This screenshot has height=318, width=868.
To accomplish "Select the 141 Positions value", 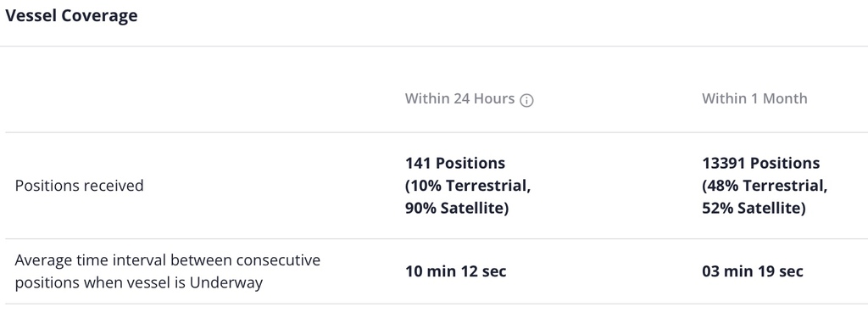I will point(455,164).
